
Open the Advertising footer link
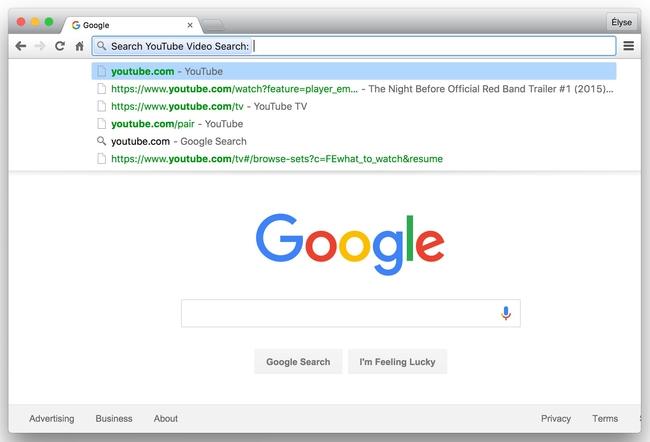click(51, 418)
